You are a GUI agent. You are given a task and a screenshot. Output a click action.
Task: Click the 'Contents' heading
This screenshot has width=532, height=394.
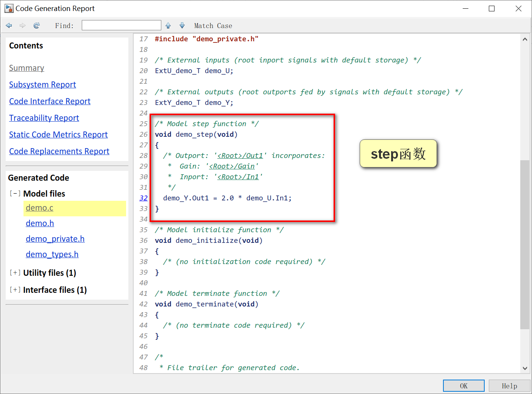pos(26,45)
